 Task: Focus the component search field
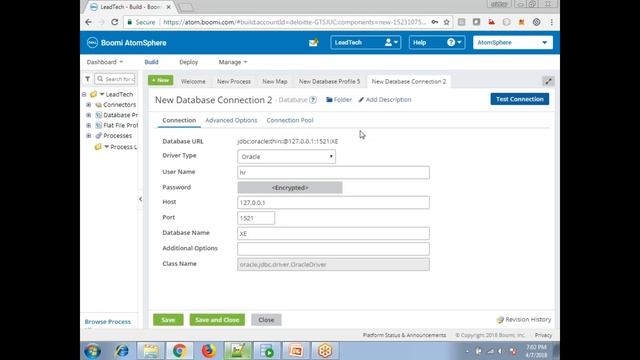[x=116, y=79]
